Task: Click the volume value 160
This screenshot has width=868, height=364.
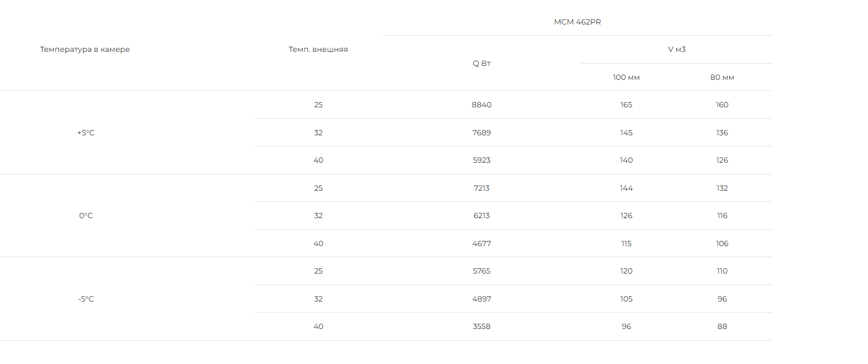Action: 722,105
